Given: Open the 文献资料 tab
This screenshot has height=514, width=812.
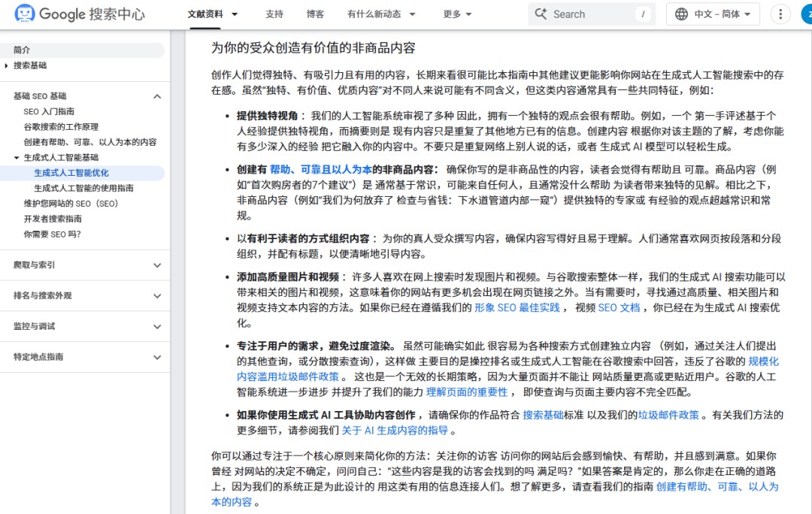Looking at the screenshot, I should tap(205, 14).
